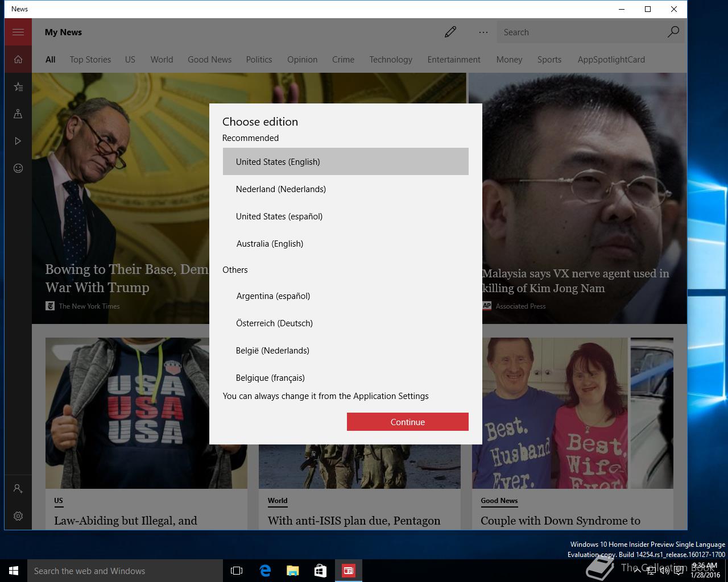Viewport: 728px width, 582px height.
Task: Open the Interests star icon in sidebar
Action: [x=18, y=86]
